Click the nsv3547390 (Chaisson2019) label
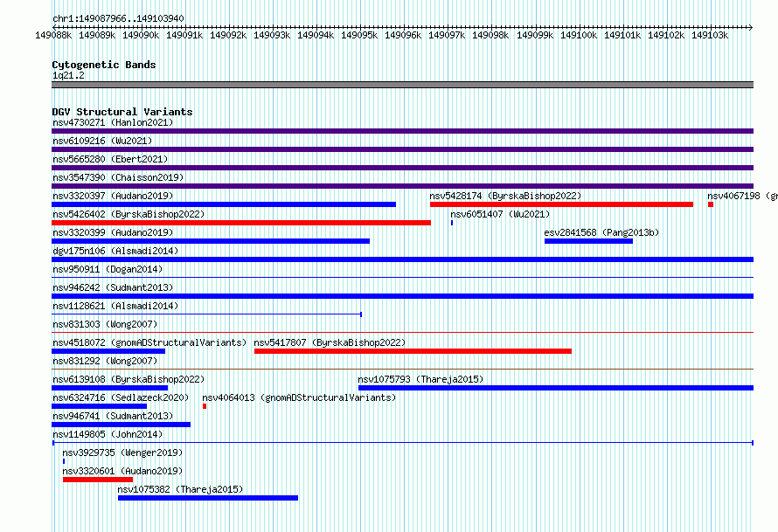This screenshot has height=532, width=778. tap(118, 177)
